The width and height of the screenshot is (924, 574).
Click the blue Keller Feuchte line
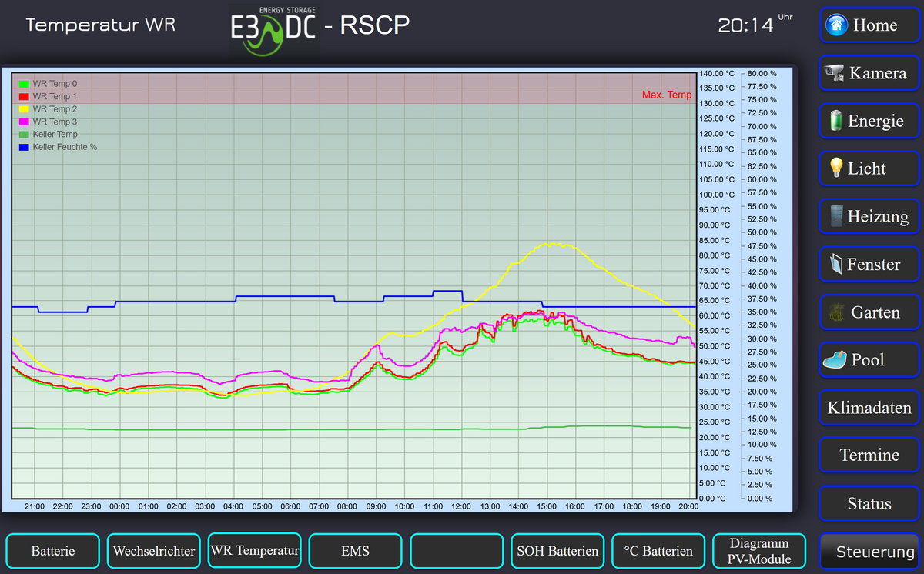[x=354, y=302]
